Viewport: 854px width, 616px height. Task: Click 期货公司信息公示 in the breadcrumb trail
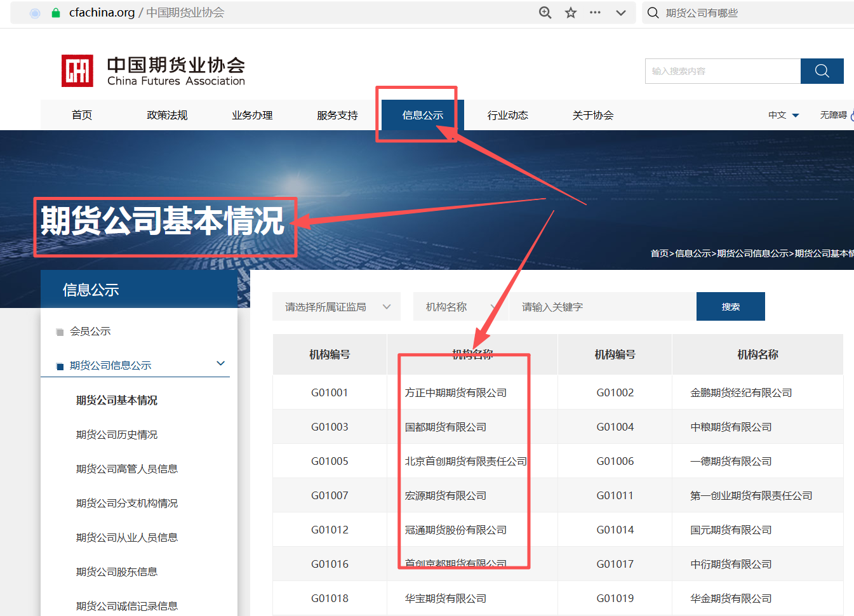[x=752, y=253]
